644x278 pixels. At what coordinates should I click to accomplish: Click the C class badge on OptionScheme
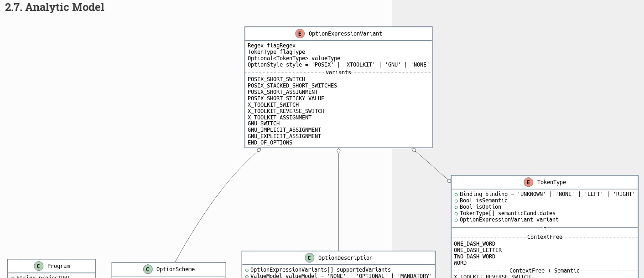[148, 269]
